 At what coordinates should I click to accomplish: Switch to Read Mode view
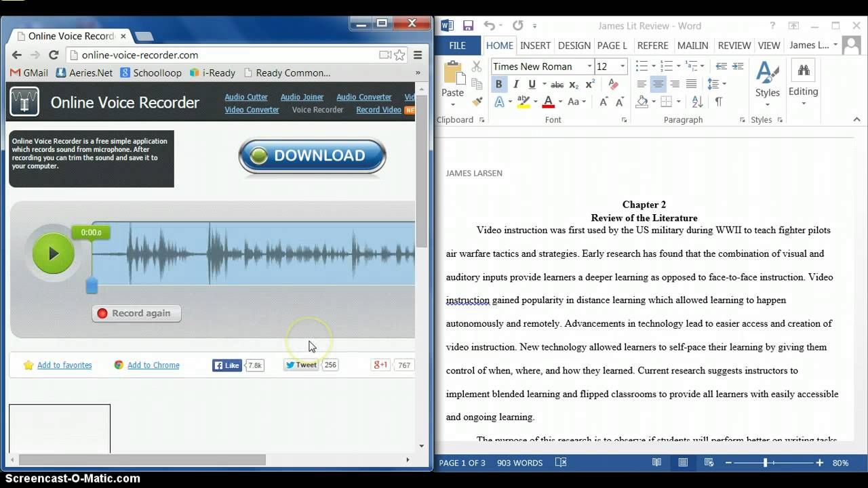[656, 462]
